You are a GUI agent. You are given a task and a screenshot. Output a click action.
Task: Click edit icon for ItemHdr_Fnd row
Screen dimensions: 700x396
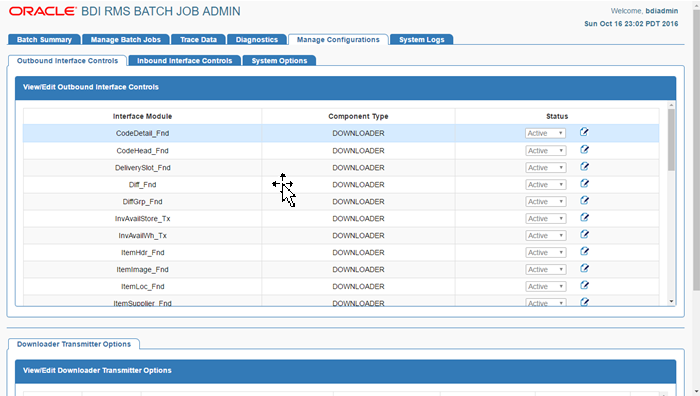point(584,251)
